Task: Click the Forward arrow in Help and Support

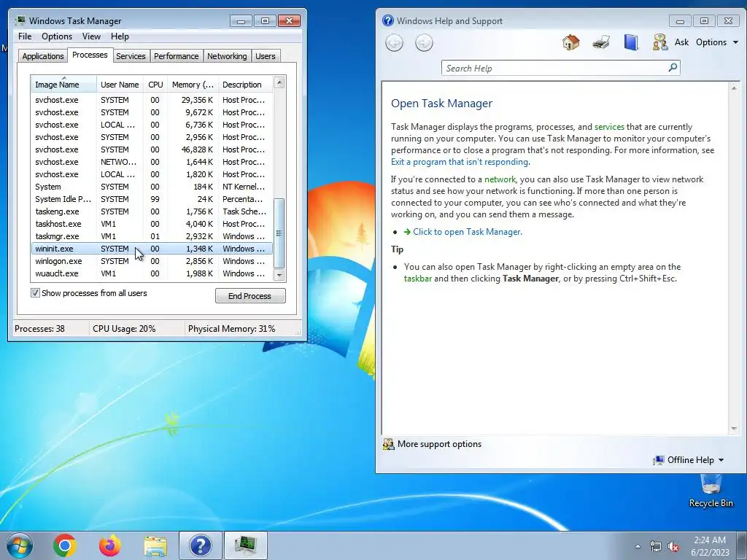Action: [x=424, y=43]
